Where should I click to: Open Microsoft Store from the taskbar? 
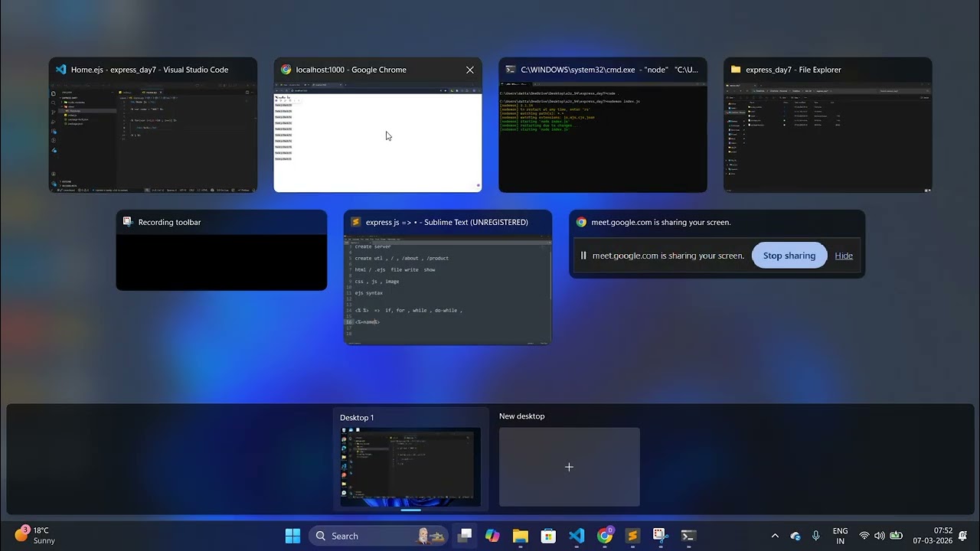point(548,536)
